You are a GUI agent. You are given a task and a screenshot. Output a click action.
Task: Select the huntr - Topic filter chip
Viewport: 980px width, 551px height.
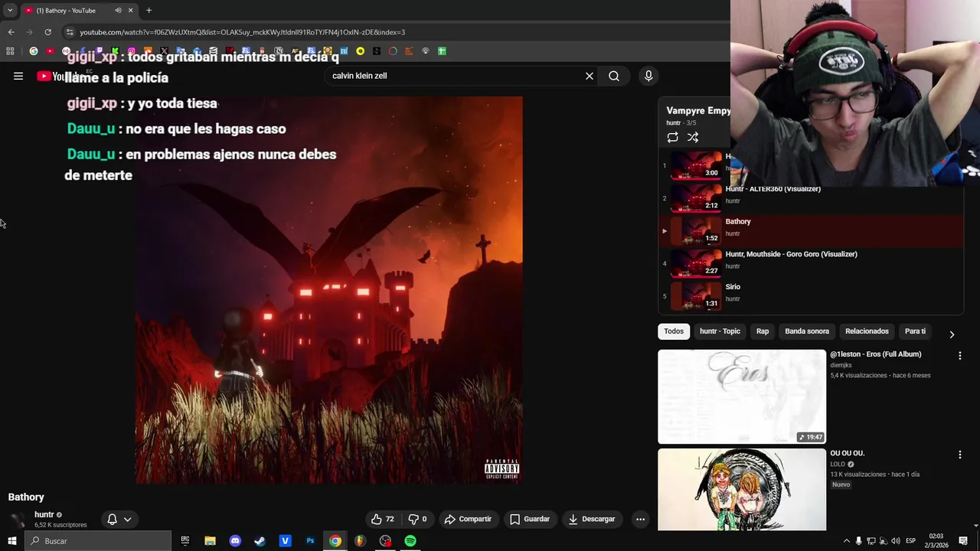(720, 331)
